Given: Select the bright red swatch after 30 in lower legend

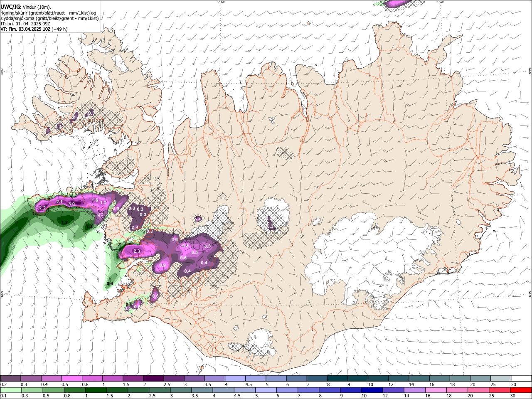Looking at the screenshot, I should tap(520, 390).
